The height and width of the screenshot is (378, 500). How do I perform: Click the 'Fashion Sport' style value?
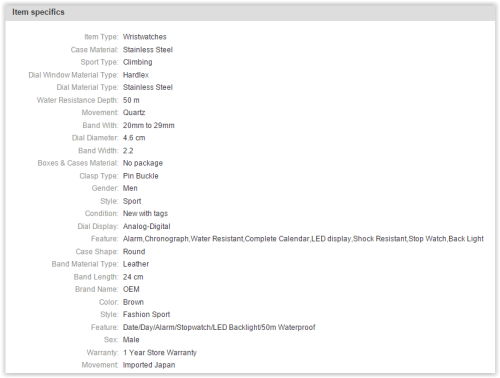(146, 315)
